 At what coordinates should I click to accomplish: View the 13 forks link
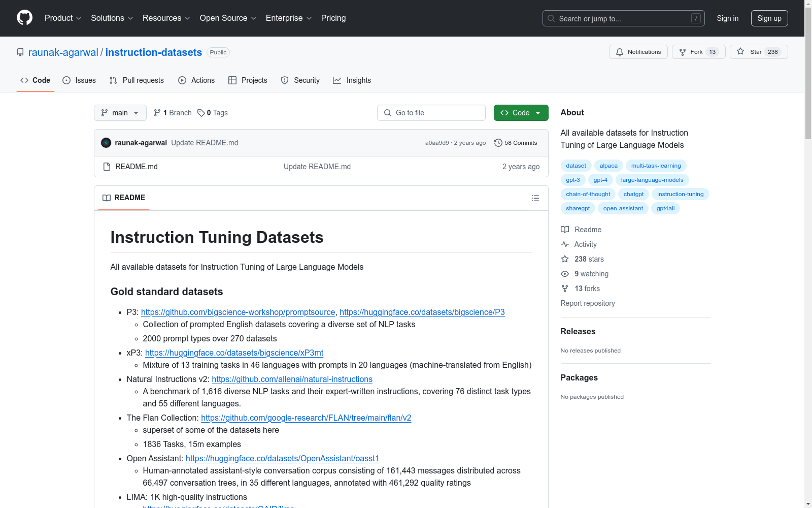point(581,289)
